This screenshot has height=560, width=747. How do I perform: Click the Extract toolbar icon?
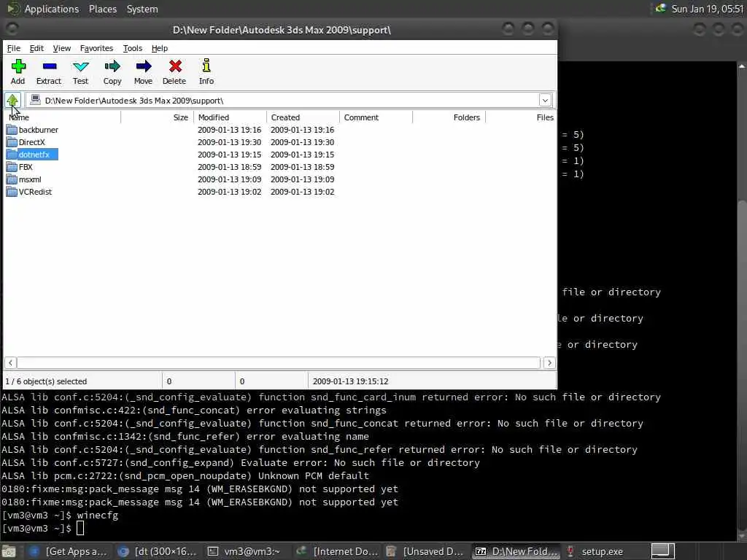[x=49, y=66]
